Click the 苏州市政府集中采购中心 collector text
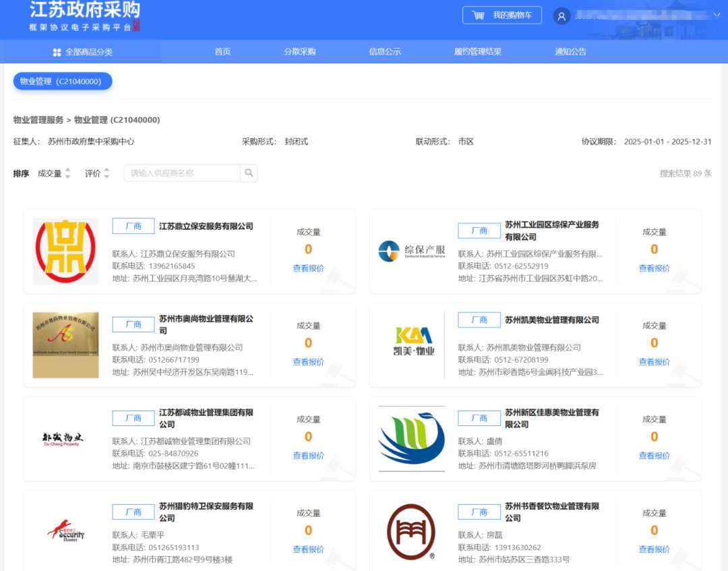 91,142
